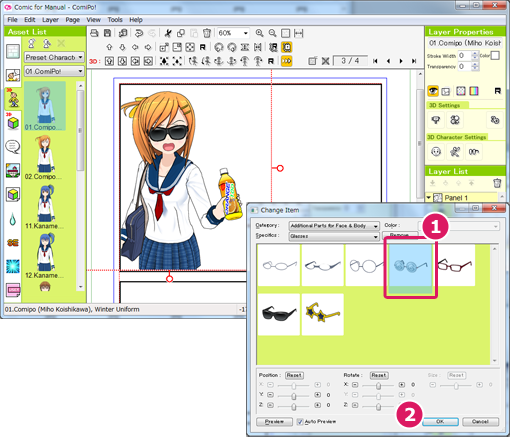This screenshot has width=510, height=437.
Task: Click the Position Y slider handle
Action: [x=294, y=396]
